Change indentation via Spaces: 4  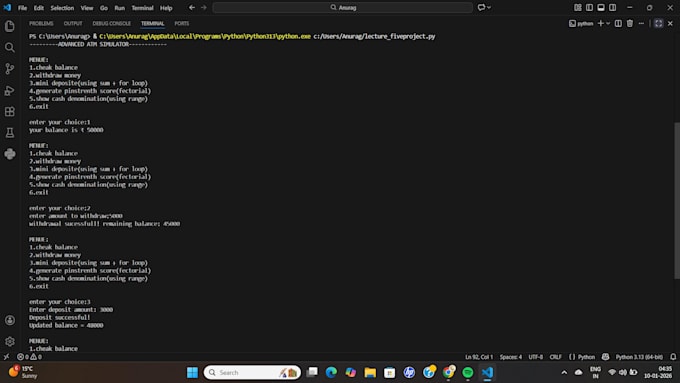coord(511,357)
